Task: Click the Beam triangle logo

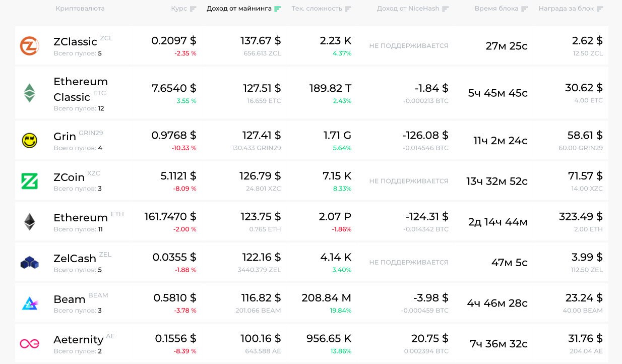Action: (x=30, y=303)
